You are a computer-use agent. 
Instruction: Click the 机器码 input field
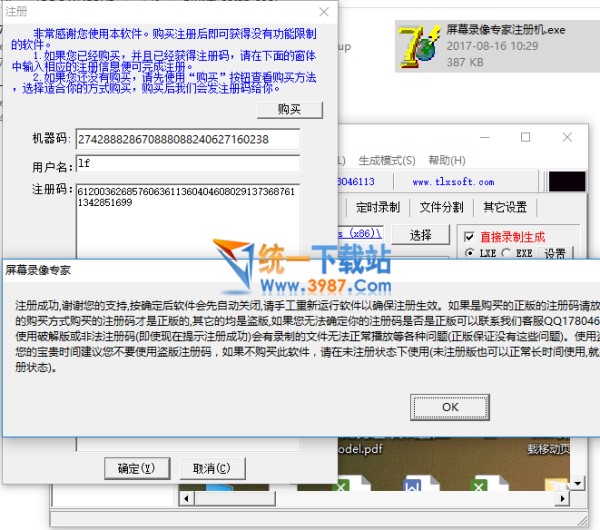[x=188, y=139]
